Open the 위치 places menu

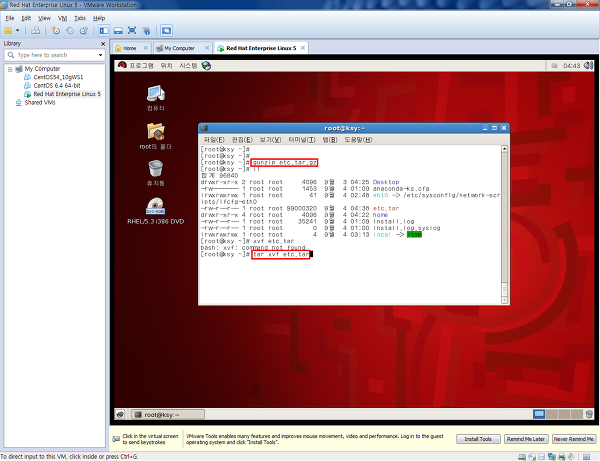coord(166,66)
